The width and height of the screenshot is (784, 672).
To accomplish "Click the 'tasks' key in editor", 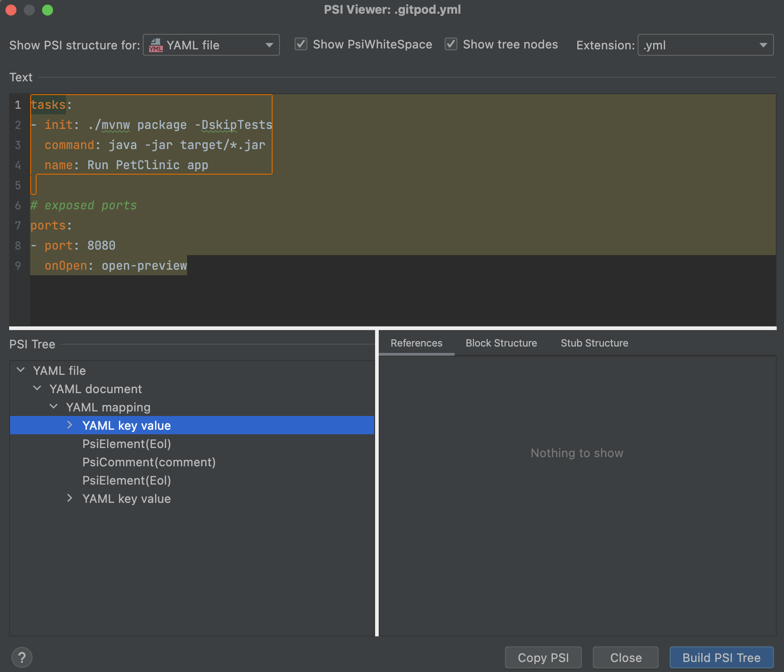I will (48, 105).
